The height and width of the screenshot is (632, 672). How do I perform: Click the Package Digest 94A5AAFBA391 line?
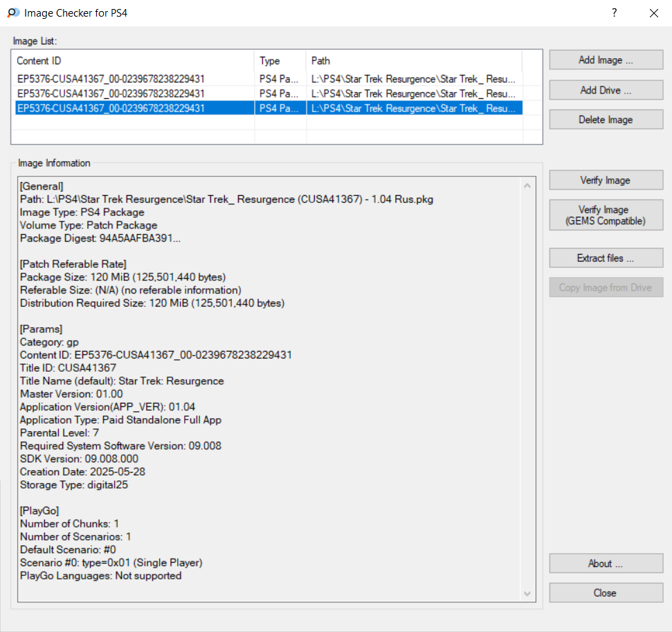click(x=100, y=238)
